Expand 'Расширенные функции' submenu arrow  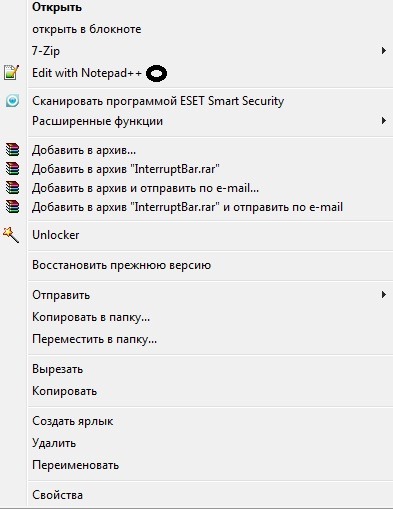[x=384, y=121]
